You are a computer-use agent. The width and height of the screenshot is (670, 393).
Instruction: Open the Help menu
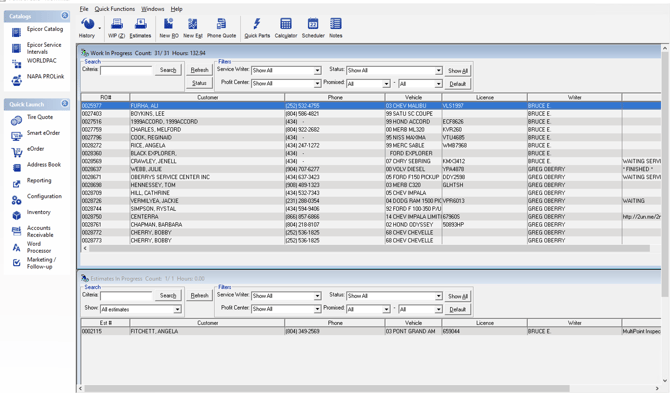tap(176, 9)
